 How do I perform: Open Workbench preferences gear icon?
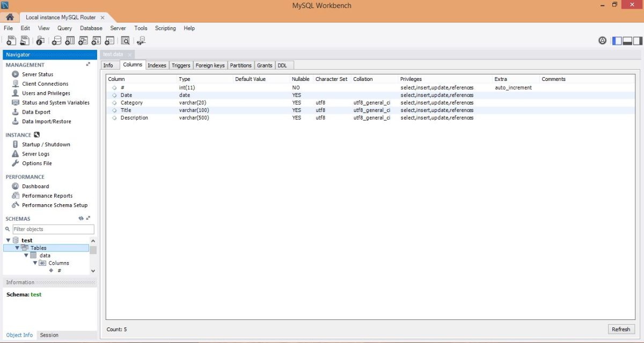click(x=603, y=40)
